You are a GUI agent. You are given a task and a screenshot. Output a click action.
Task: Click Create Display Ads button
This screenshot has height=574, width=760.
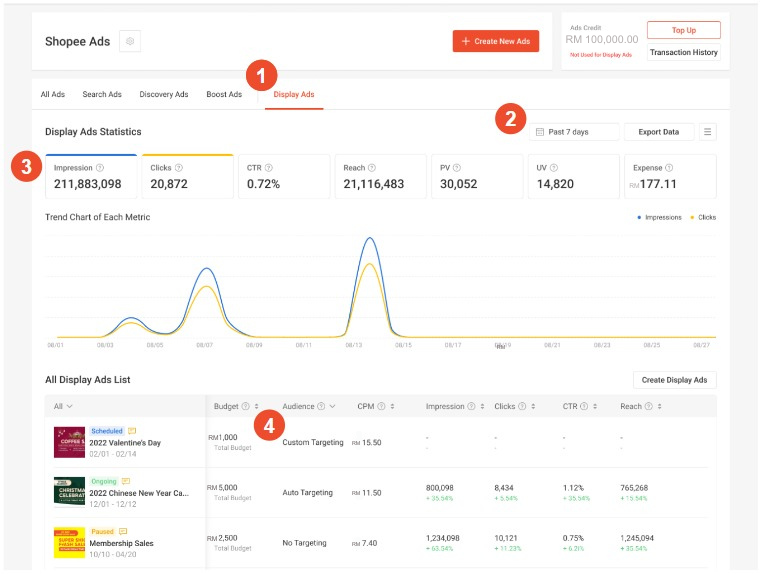click(674, 380)
